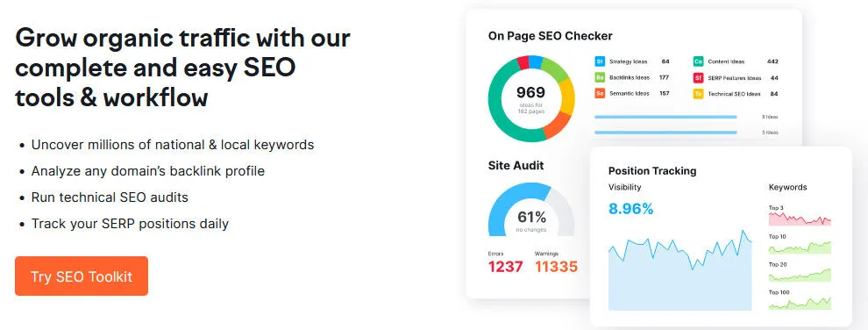Select the green Backlinks Ideas icon

pos(600,77)
